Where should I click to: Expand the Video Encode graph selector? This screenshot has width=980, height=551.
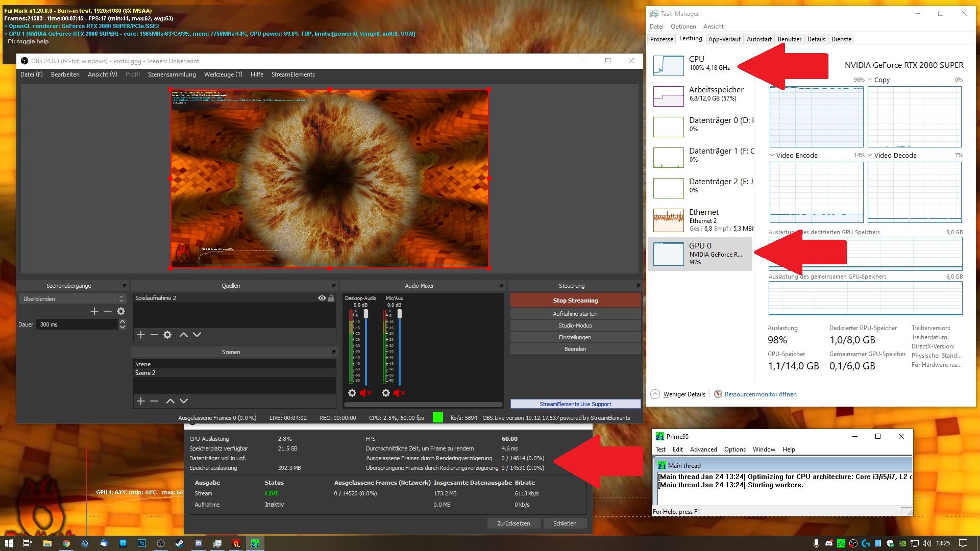click(772, 156)
